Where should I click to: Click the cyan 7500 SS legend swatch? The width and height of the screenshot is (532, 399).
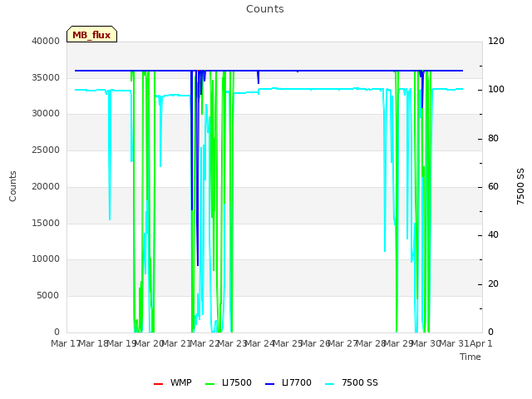click(x=330, y=384)
